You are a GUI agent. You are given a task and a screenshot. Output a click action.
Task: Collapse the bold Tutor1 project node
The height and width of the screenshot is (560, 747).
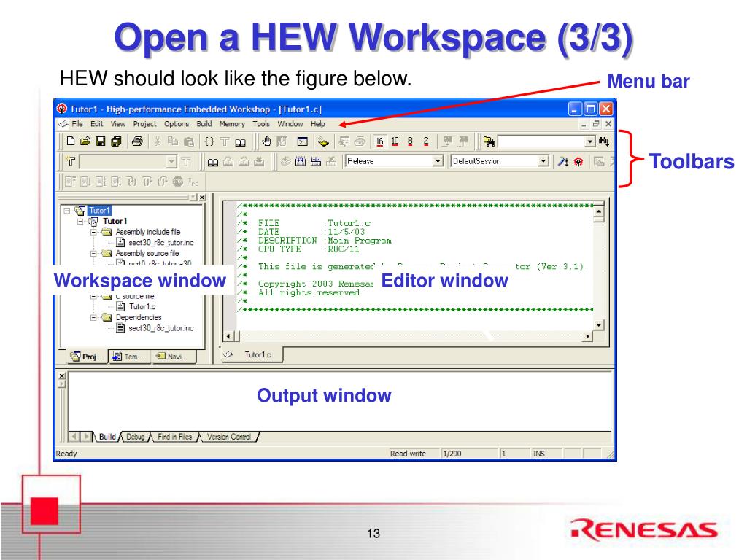80,222
